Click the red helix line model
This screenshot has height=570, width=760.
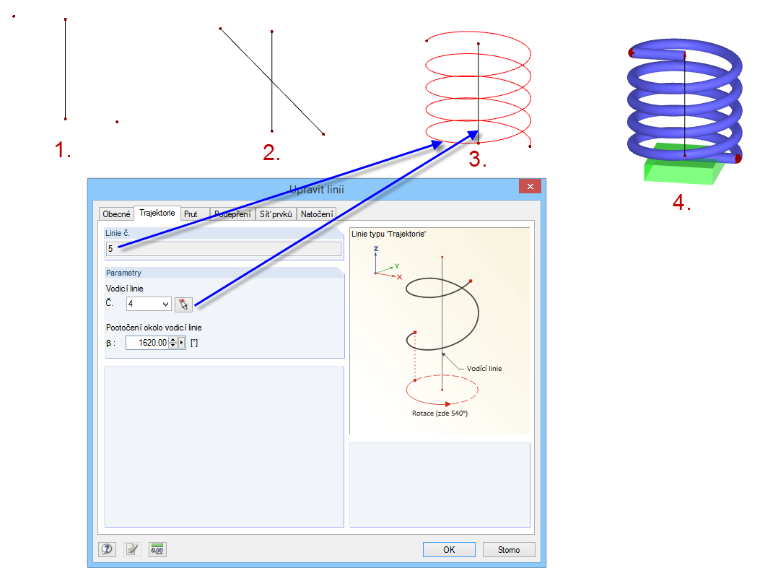pyautogui.click(x=478, y=89)
